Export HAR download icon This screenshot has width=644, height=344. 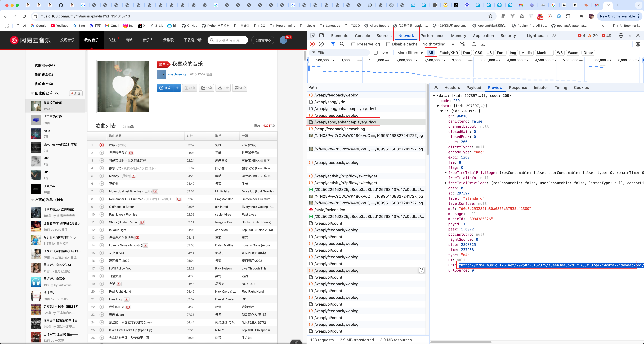tap(483, 44)
